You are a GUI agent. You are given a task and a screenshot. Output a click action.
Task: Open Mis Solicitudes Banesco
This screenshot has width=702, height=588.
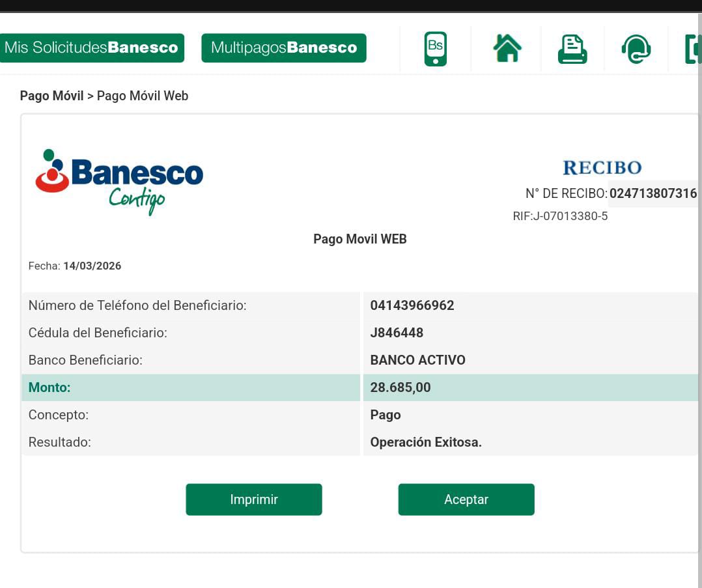(x=91, y=48)
